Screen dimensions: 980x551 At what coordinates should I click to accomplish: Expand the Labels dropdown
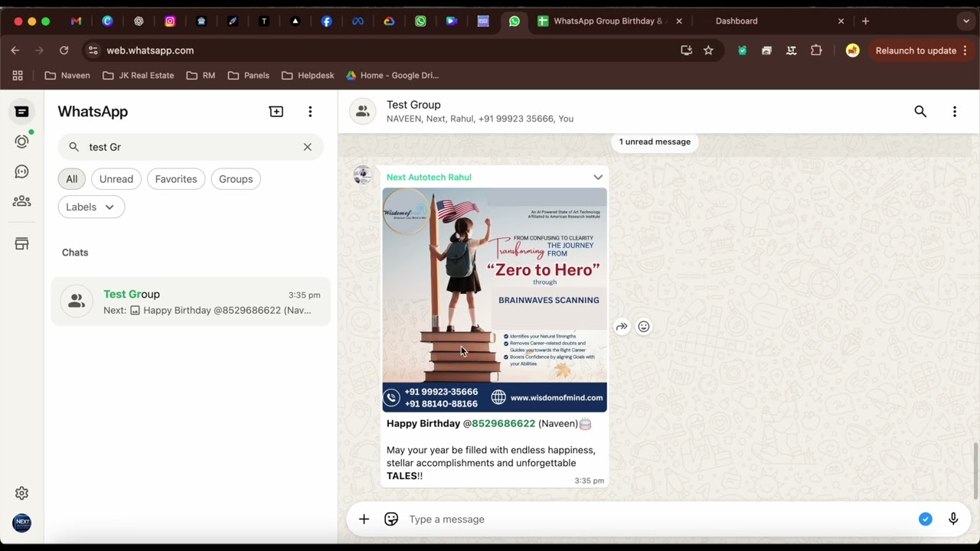click(x=90, y=207)
